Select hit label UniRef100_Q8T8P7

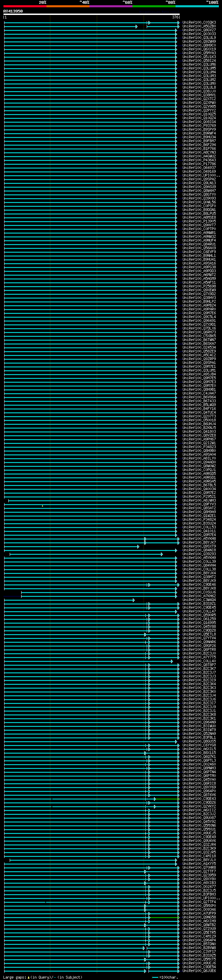[199, 665]
